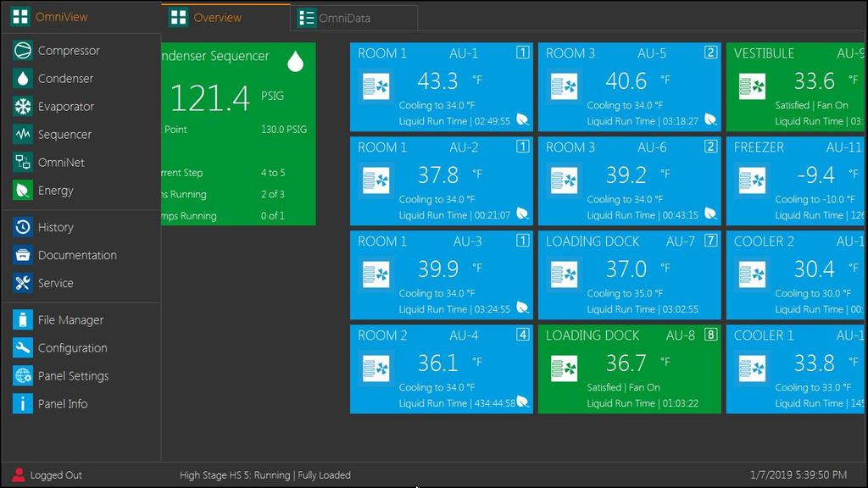Click the Logged Out user status
868x488 pixels.
coord(47,475)
